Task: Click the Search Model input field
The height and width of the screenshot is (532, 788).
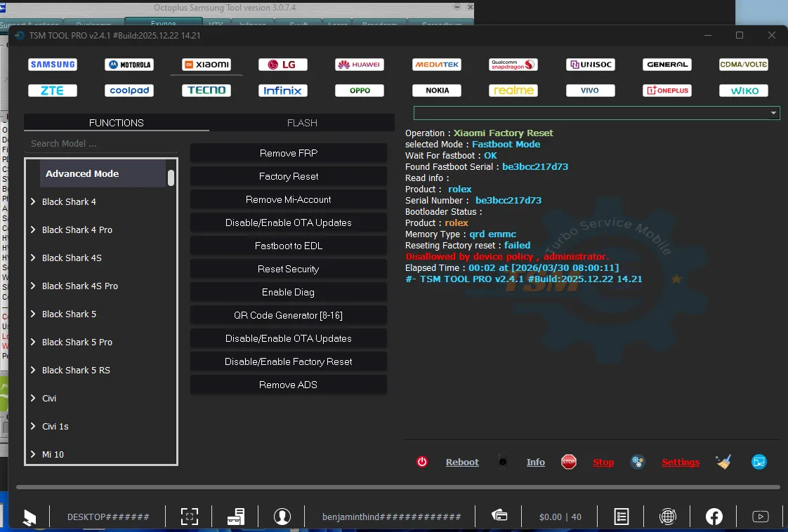Action: pos(100,144)
